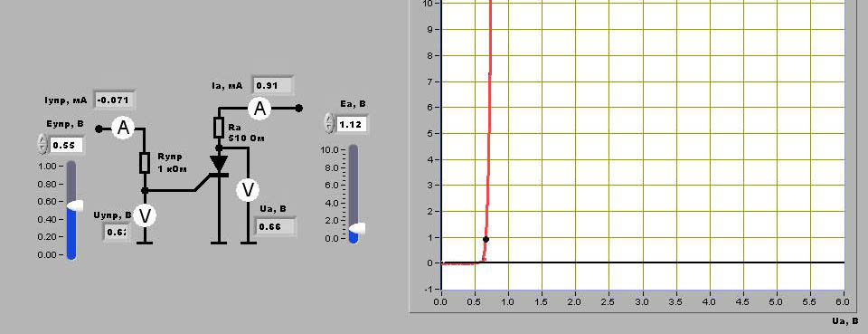Click the 'Ua, B' label above 0.66
The width and height of the screenshot is (868, 334).
[272, 209]
